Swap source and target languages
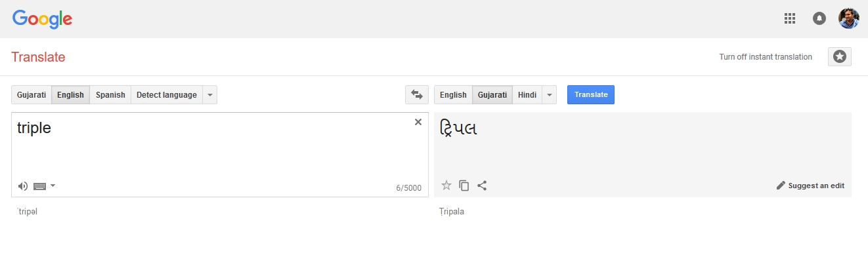This screenshot has height=276, width=868. tap(417, 94)
